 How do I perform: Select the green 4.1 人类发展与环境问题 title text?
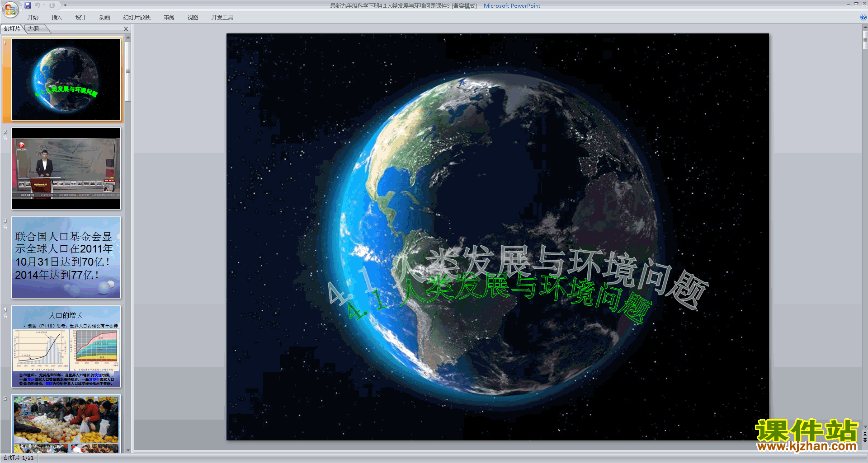500,297
